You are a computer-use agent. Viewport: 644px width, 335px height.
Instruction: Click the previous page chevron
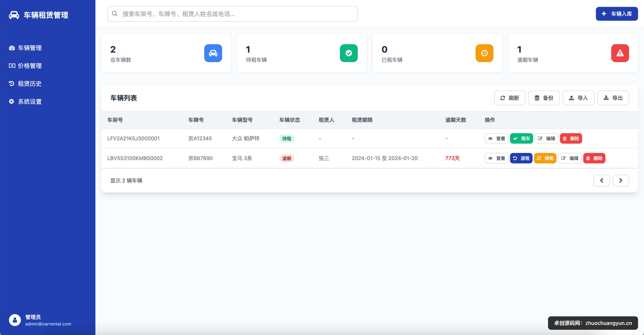(602, 180)
